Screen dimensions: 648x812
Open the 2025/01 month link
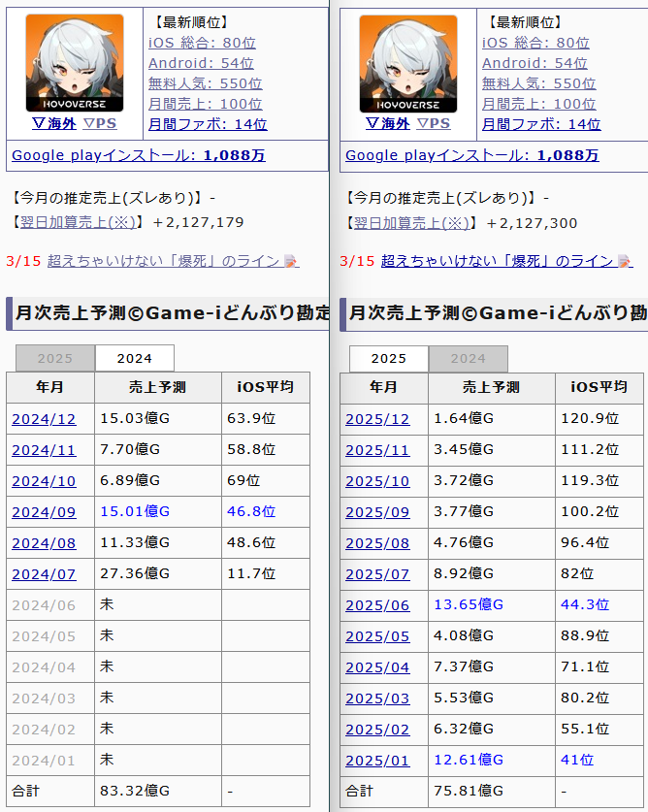pyautogui.click(x=377, y=761)
